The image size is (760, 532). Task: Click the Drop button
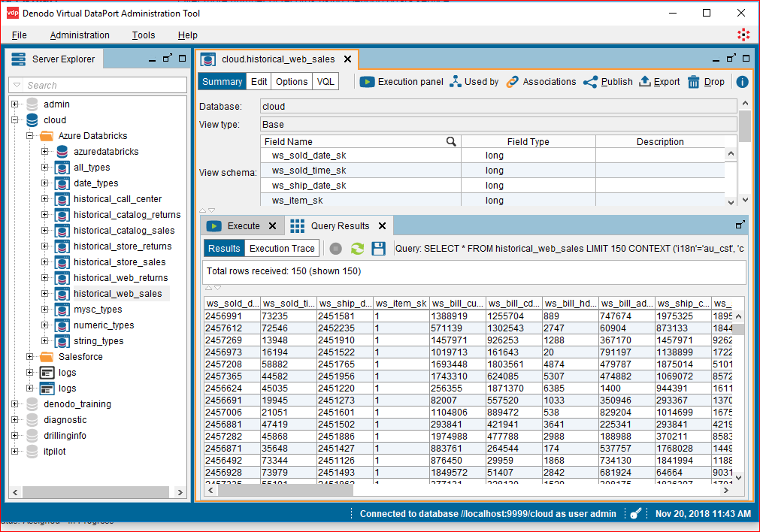pyautogui.click(x=706, y=82)
